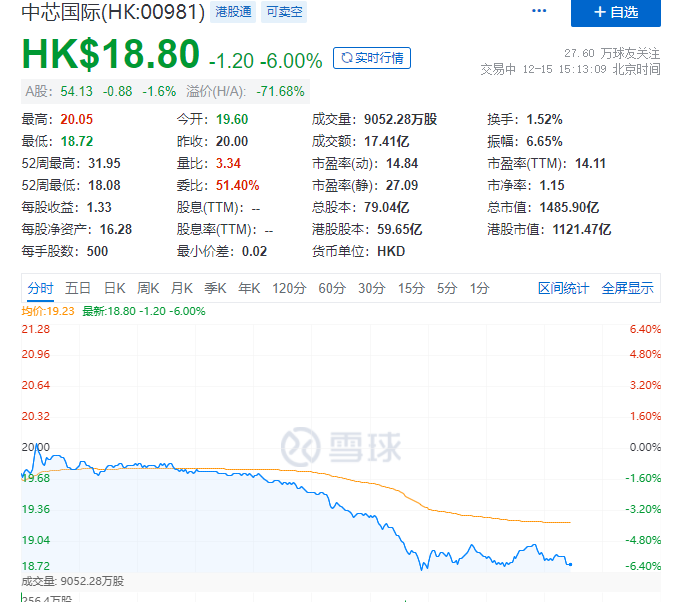Switch to the 15分 chart tab

click(411, 288)
